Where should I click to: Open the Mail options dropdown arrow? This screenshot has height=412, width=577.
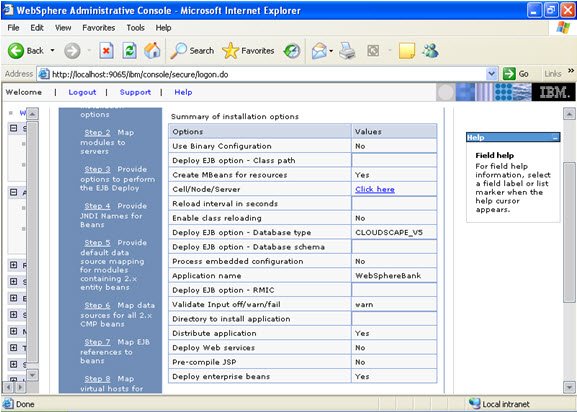click(x=331, y=51)
